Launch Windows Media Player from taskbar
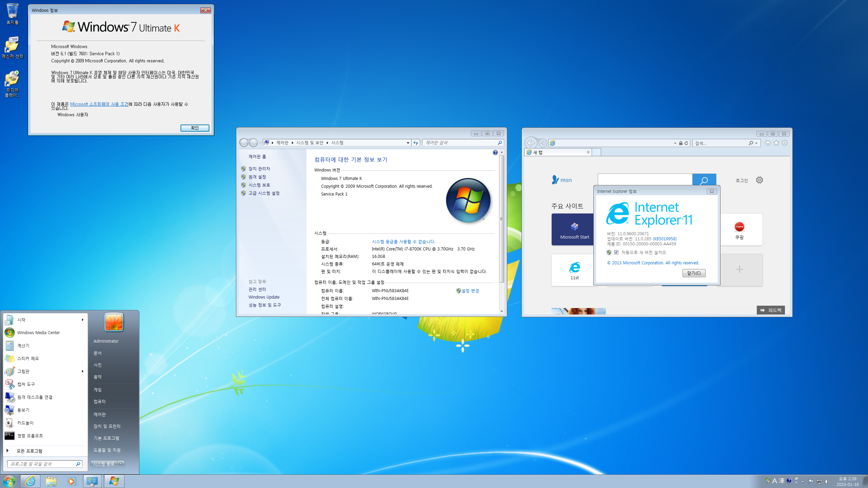 72,481
